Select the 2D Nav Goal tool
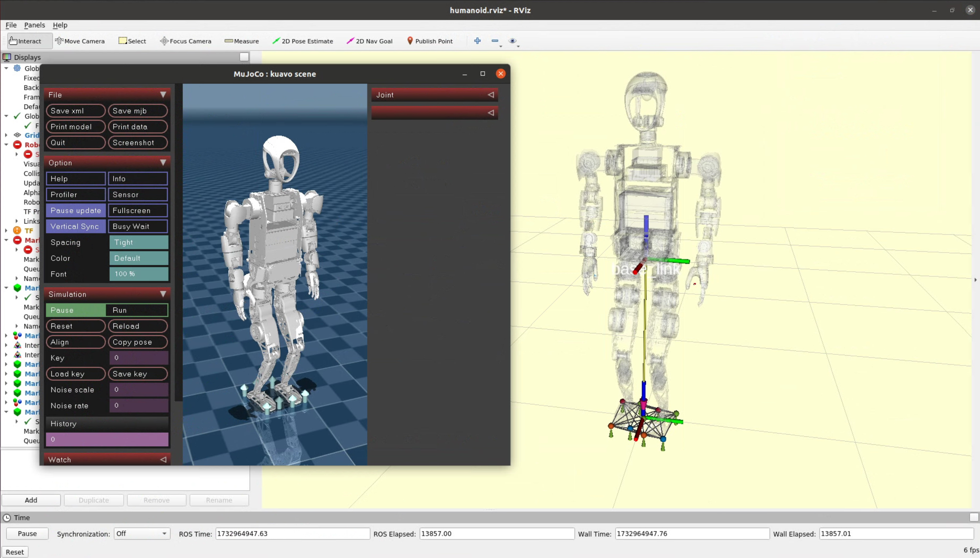The height and width of the screenshot is (558, 980). click(369, 41)
